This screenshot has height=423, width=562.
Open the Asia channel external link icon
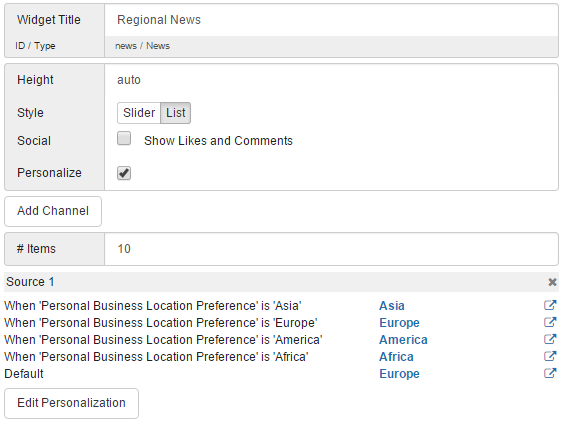click(550, 305)
